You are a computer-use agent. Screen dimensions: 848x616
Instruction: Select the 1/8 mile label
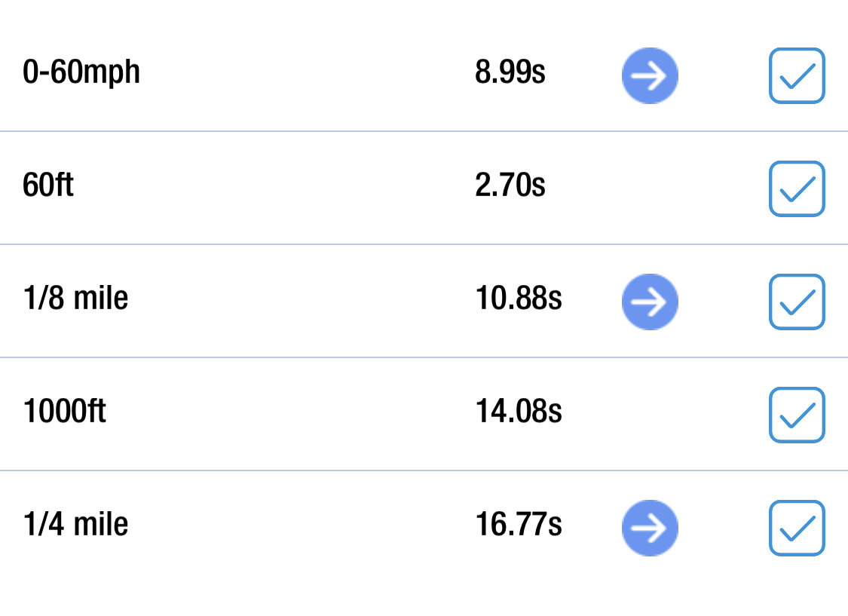[75, 298]
